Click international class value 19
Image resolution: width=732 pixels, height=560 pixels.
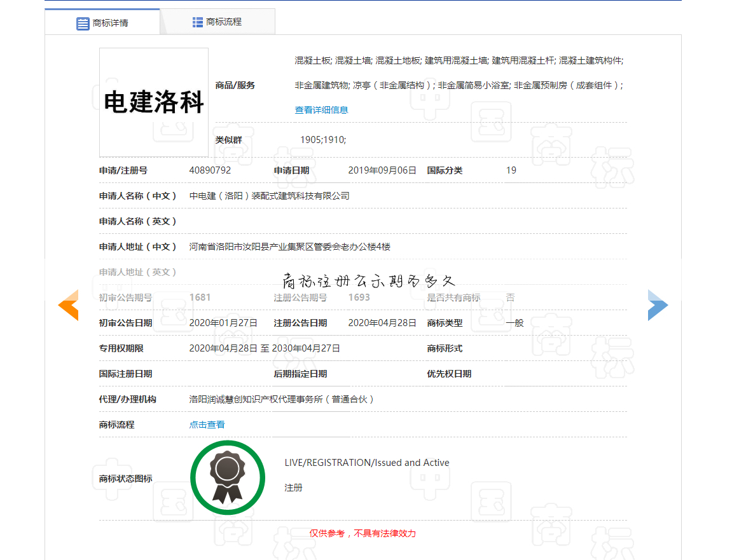511,170
